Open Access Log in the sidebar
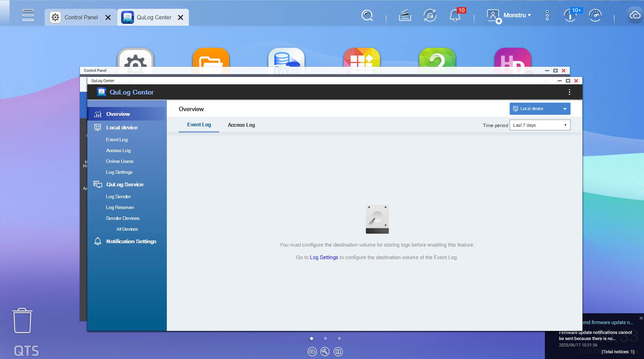The image size is (644, 359). 118,150
